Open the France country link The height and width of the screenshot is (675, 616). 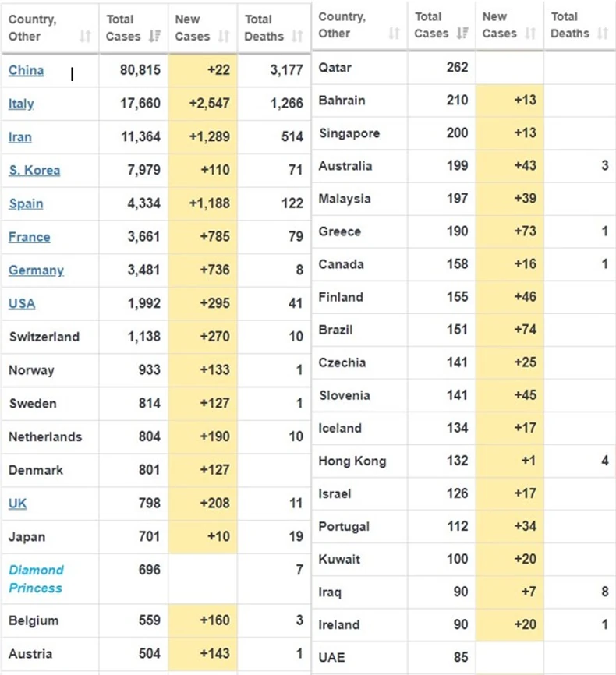[29, 237]
